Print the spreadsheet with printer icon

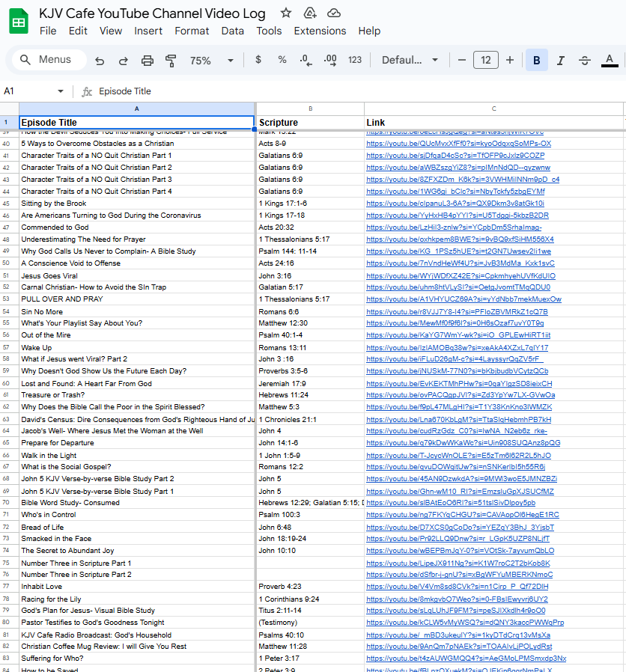pos(147,61)
